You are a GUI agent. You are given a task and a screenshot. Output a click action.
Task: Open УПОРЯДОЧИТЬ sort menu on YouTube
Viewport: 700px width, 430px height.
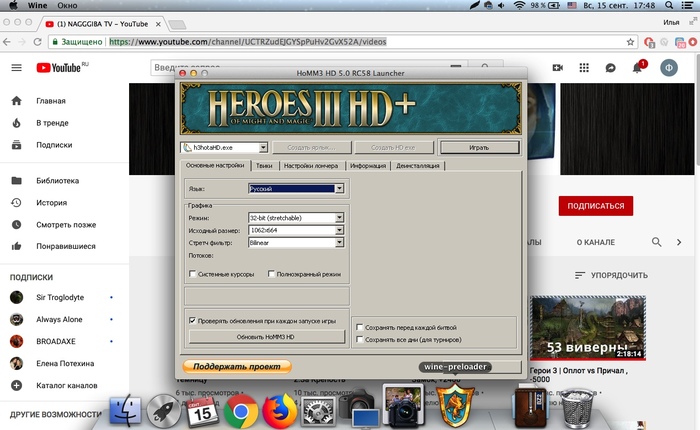pos(611,276)
